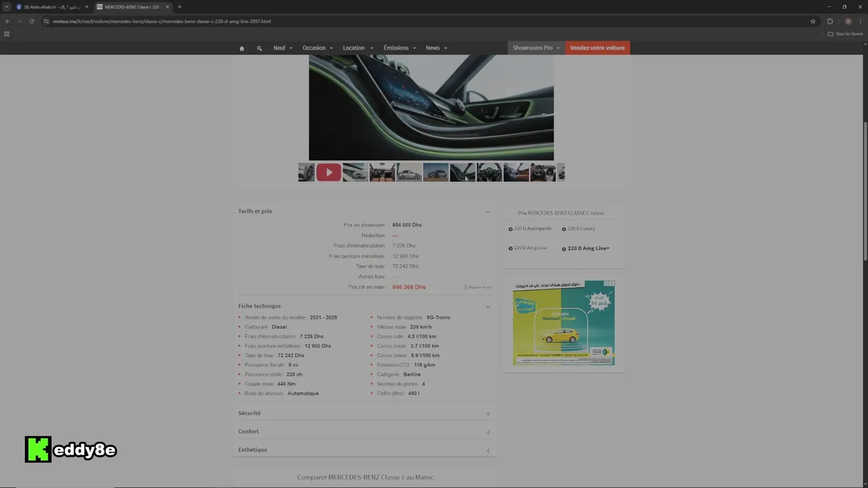
Task: Open the Occasion menu
Action: 317,48
